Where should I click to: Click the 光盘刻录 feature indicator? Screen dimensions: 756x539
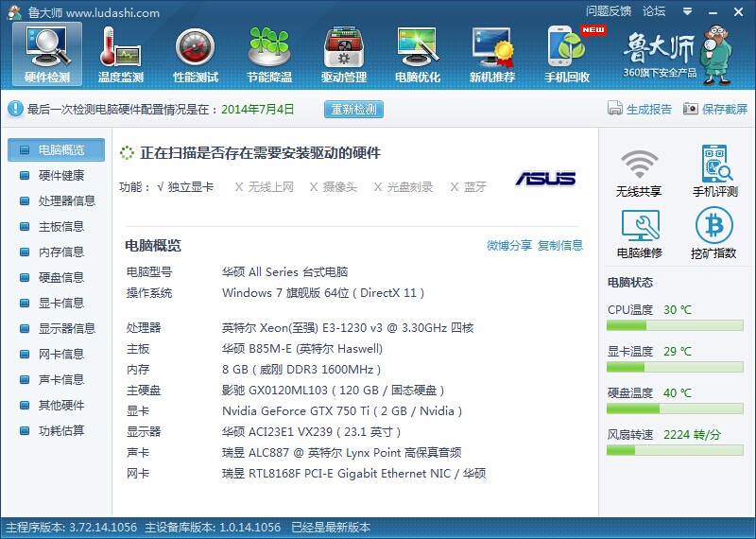404,187
